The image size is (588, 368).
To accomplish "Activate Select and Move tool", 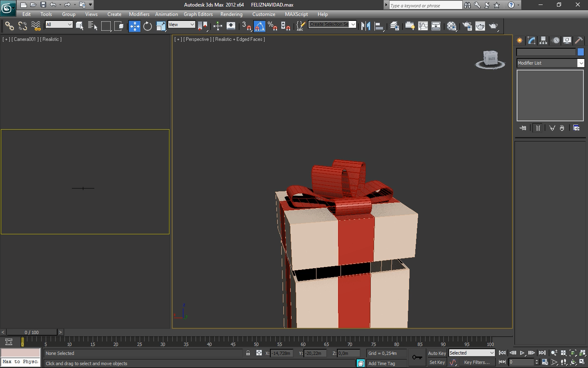I will pyautogui.click(x=134, y=26).
